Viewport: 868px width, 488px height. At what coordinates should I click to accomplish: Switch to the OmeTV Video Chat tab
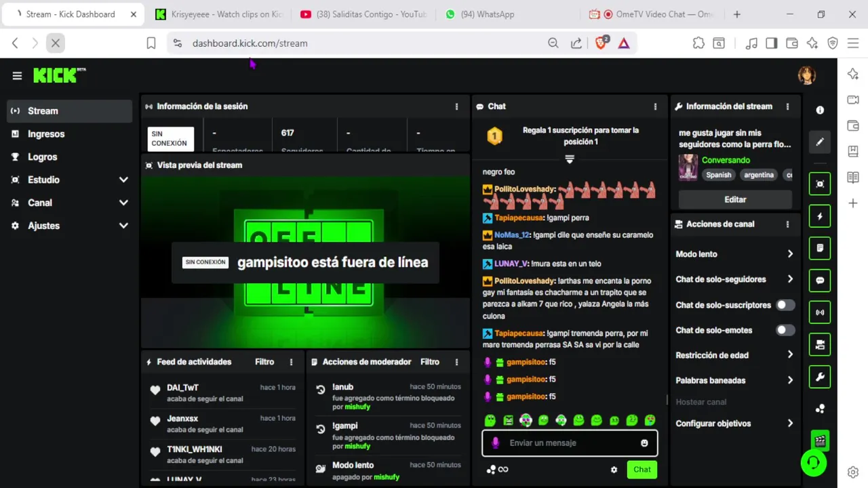(652, 14)
